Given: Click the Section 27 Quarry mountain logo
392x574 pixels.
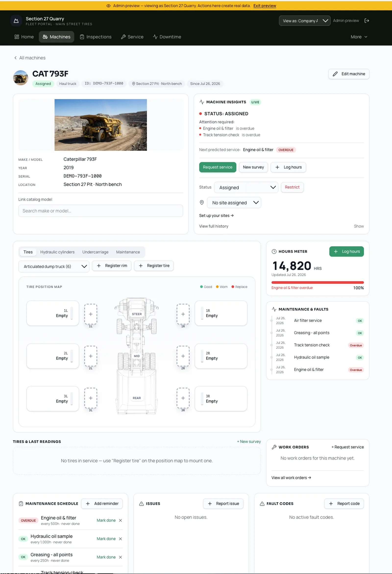Looking at the screenshot, I should click(16, 21).
